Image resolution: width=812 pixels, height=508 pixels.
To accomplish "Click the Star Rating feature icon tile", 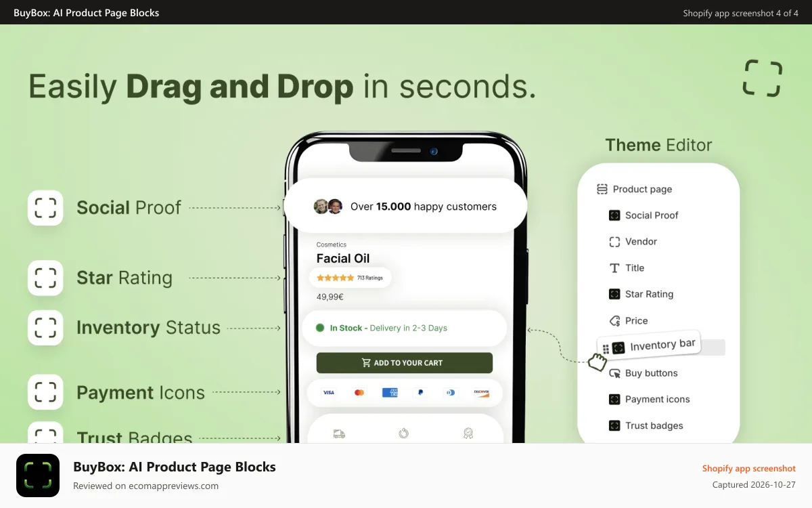I will pyautogui.click(x=45, y=278).
